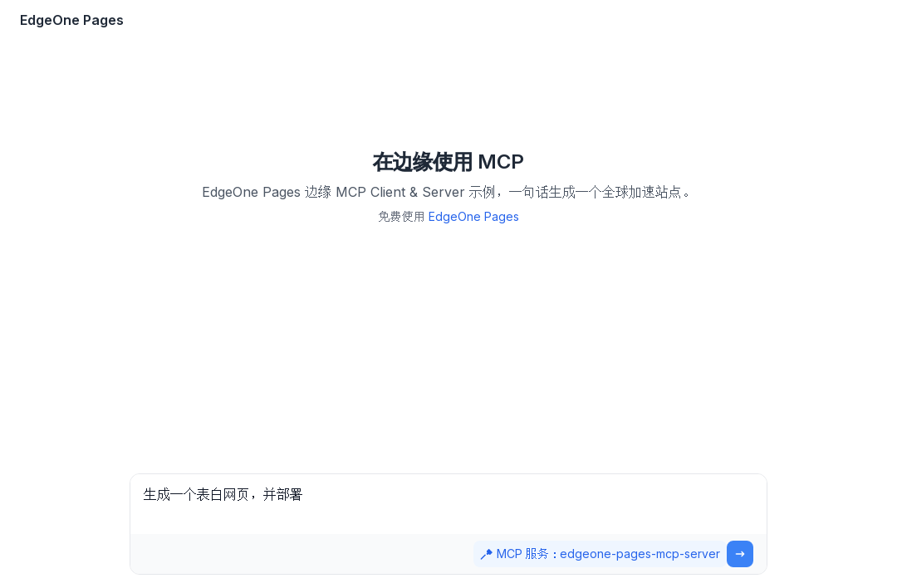Click the 在边缘使用 MCP heading
The image size is (897, 588).
tap(448, 162)
